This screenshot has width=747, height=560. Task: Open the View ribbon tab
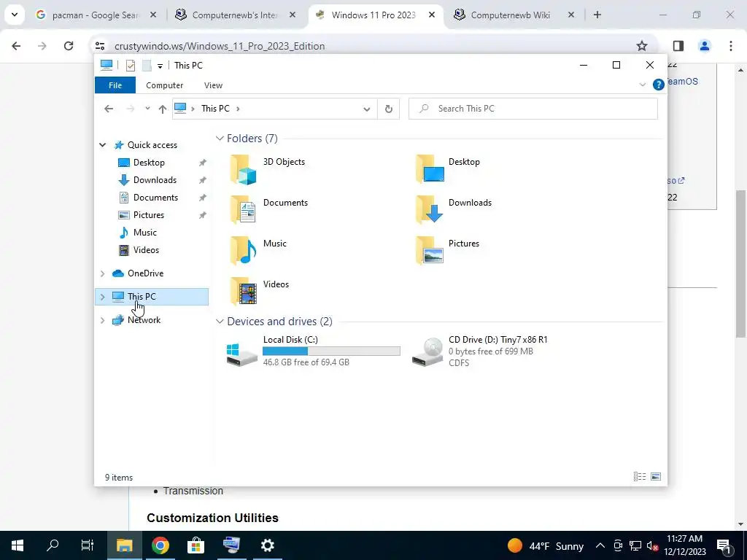213,85
